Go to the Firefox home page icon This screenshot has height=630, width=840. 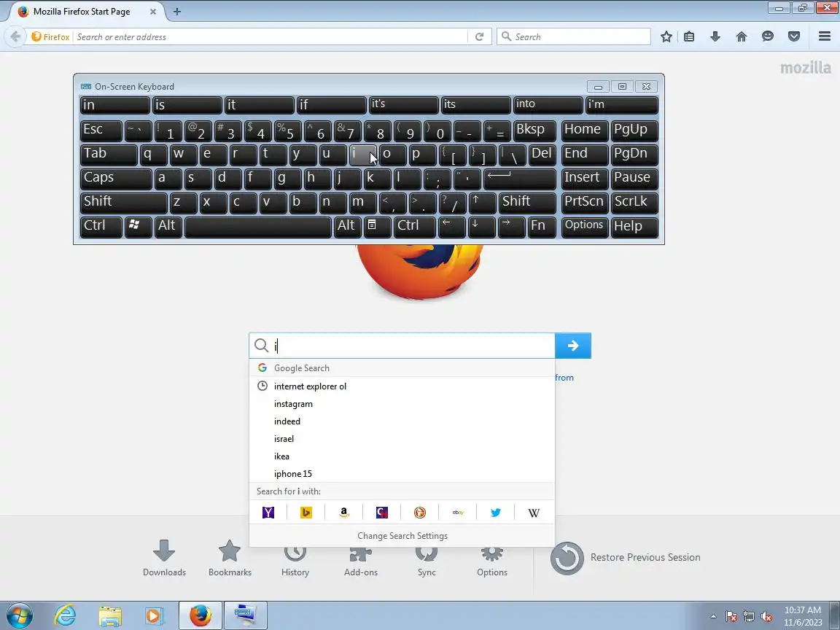pos(742,36)
